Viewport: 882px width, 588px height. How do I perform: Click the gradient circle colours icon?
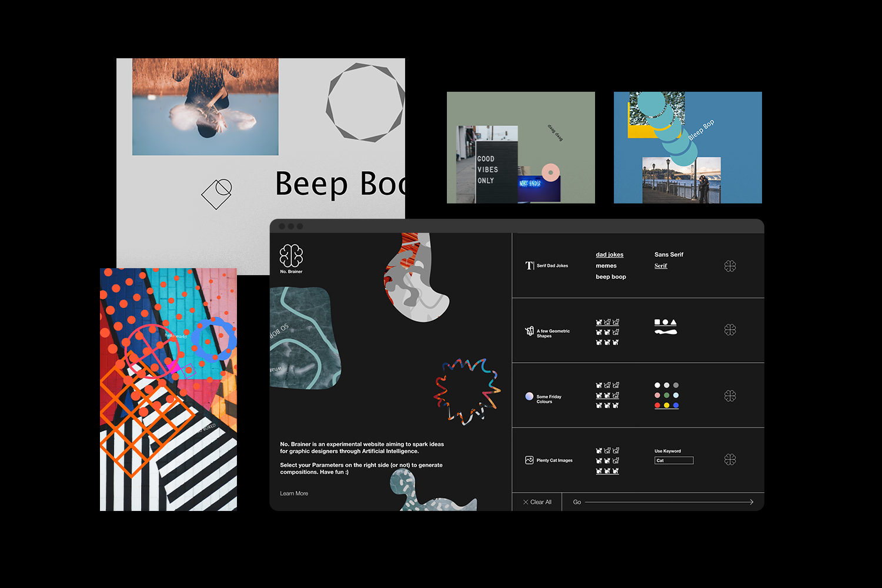point(529,396)
